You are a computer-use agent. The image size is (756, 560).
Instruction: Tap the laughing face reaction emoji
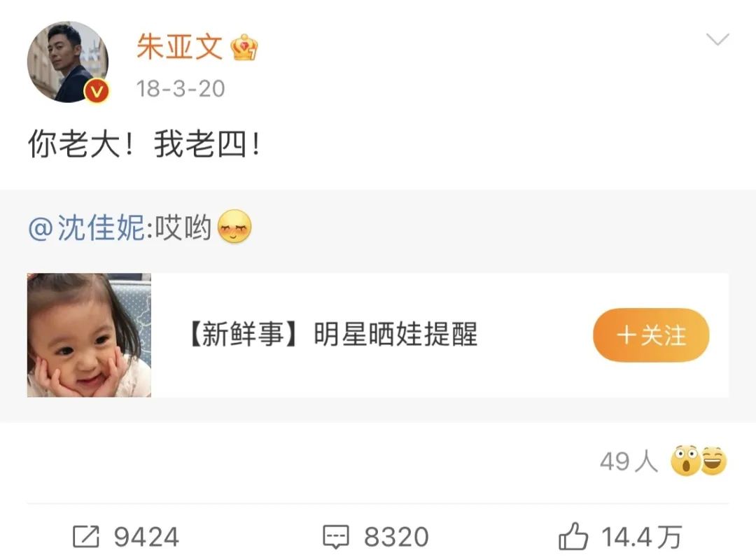click(713, 461)
